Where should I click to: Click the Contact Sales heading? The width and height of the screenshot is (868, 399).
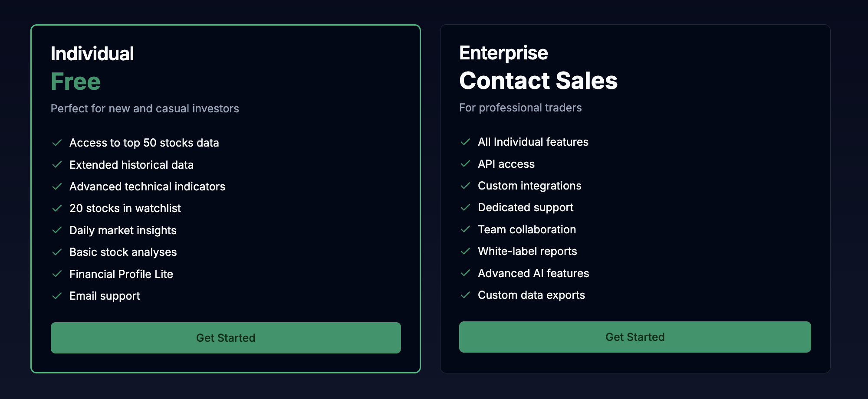pos(538,81)
